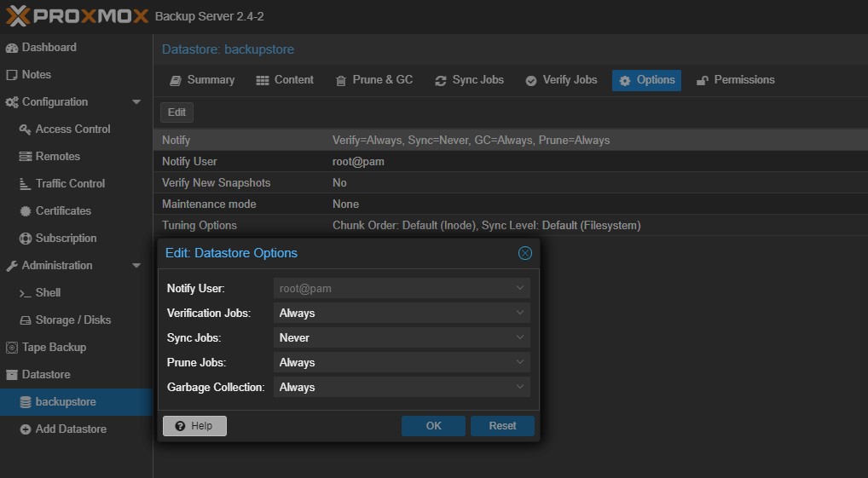The width and height of the screenshot is (868, 478).
Task: Click the Add Datastore plus icon
Action: [x=26, y=429]
